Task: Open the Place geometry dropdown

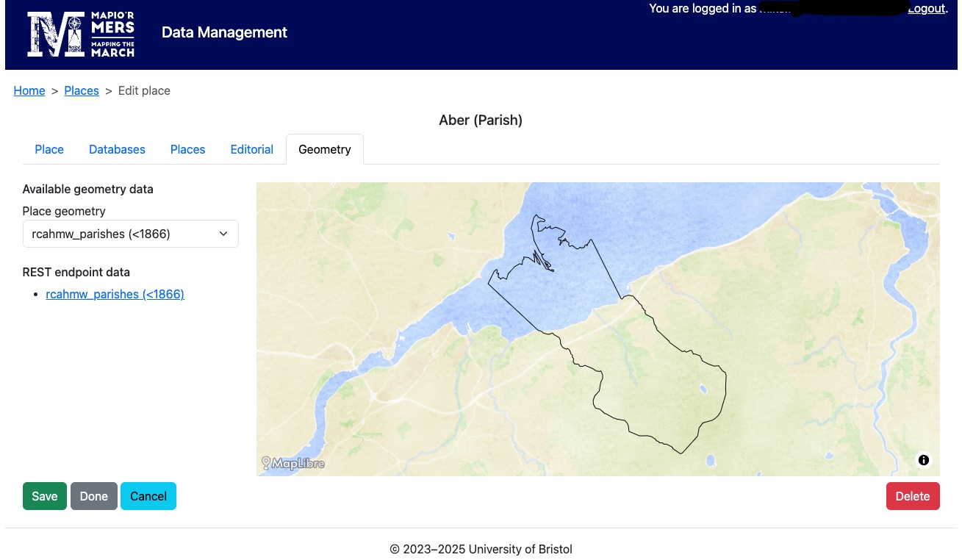Action: (x=130, y=234)
